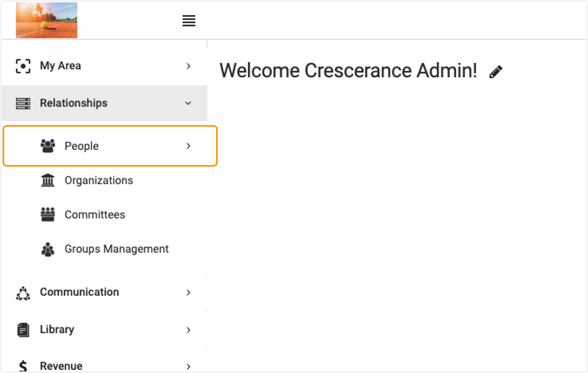Screen dimensions: 588x373
Task: Click the Communication icon
Action: tap(23, 293)
